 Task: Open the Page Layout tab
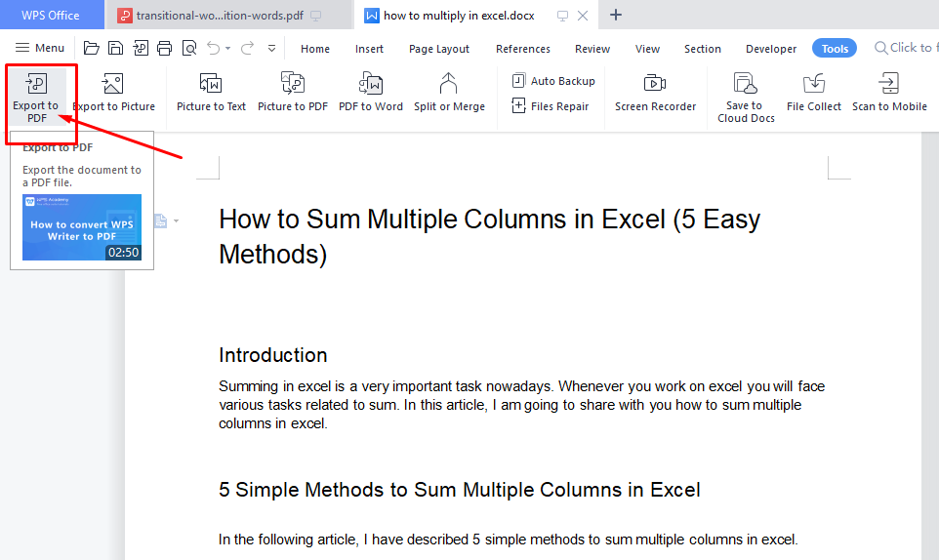[x=439, y=49]
